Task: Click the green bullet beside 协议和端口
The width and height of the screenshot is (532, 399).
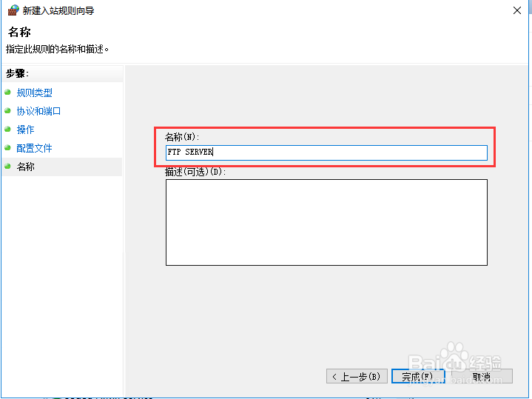Action: [8, 110]
